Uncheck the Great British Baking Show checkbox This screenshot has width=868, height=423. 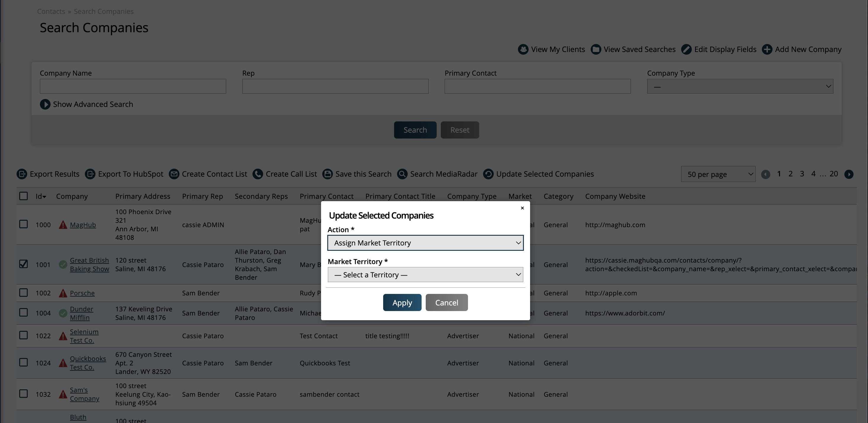point(24,264)
